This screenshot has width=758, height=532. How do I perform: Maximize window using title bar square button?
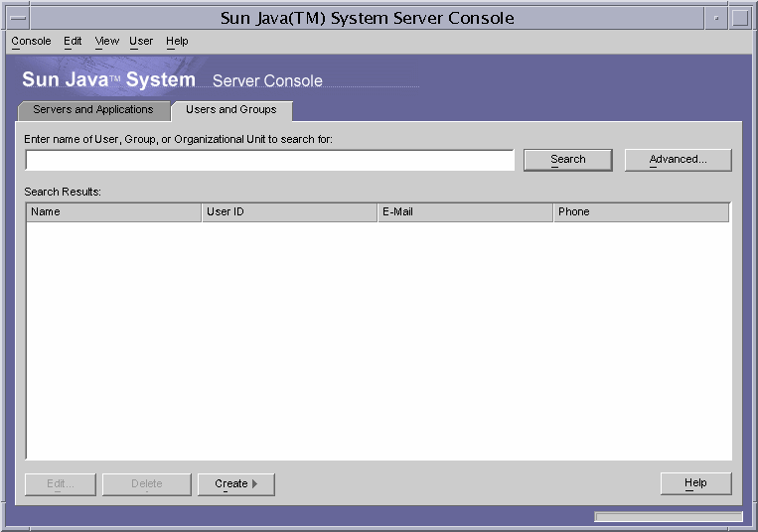coord(740,18)
